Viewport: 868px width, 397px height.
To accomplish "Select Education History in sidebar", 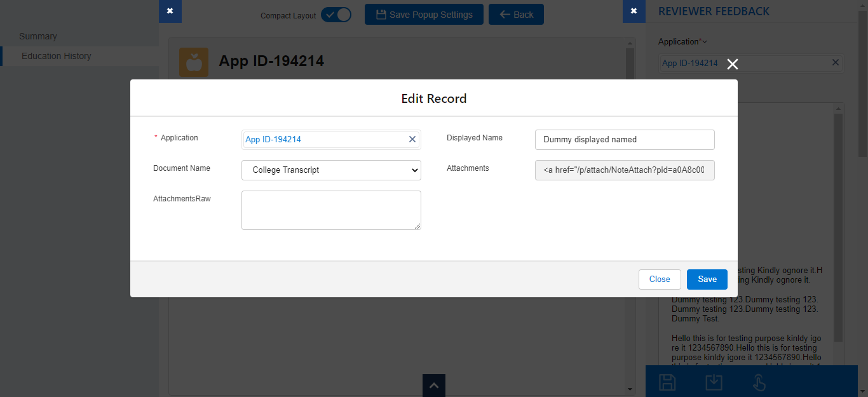I will 57,56.
